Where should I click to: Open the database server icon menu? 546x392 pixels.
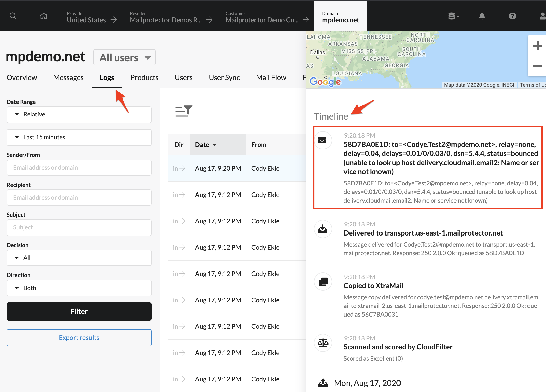pyautogui.click(x=453, y=16)
